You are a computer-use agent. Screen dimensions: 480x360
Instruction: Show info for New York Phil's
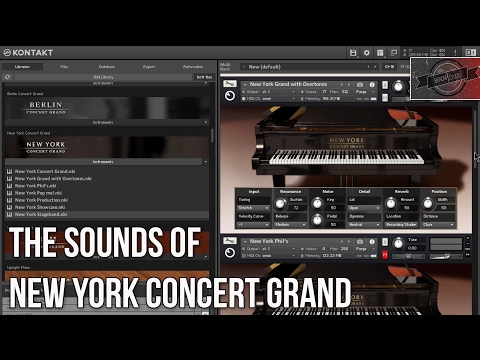372,241
